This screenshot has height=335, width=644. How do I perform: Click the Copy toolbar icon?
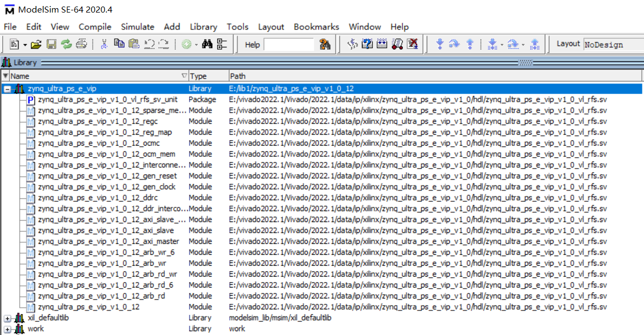click(119, 44)
